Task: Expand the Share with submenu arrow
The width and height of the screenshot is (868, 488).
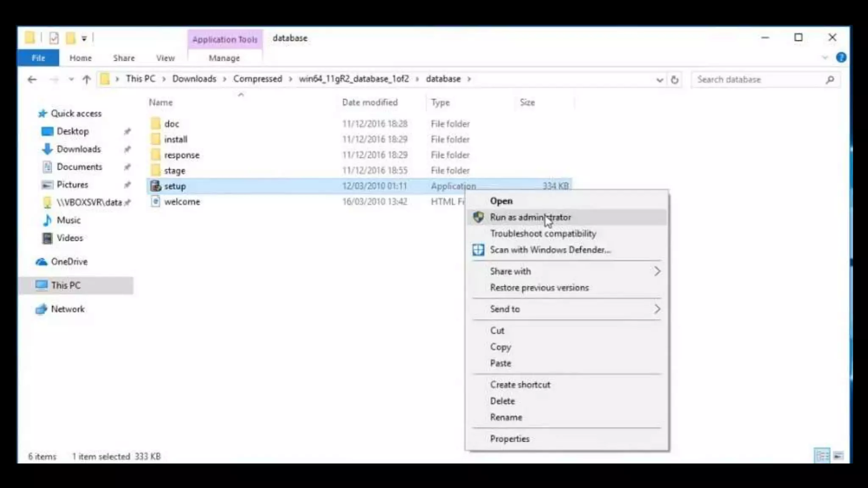Action: (657, 271)
